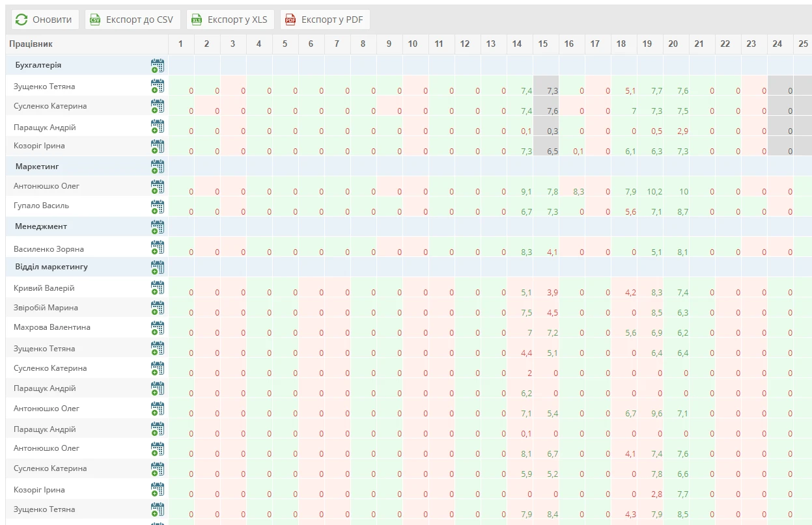Click the Працівник column header
This screenshot has width=812, height=525.
click(31, 44)
